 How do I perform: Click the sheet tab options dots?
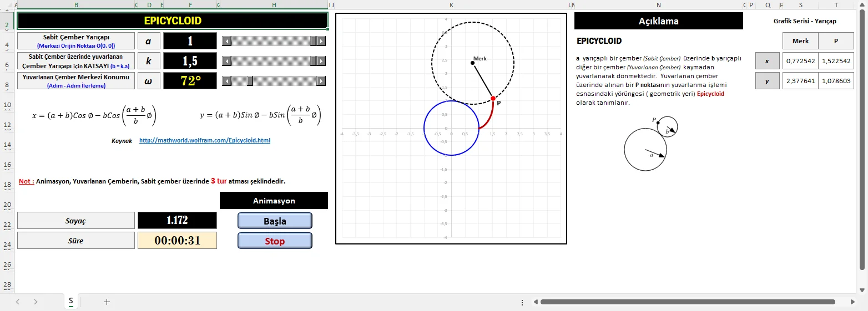click(x=522, y=302)
